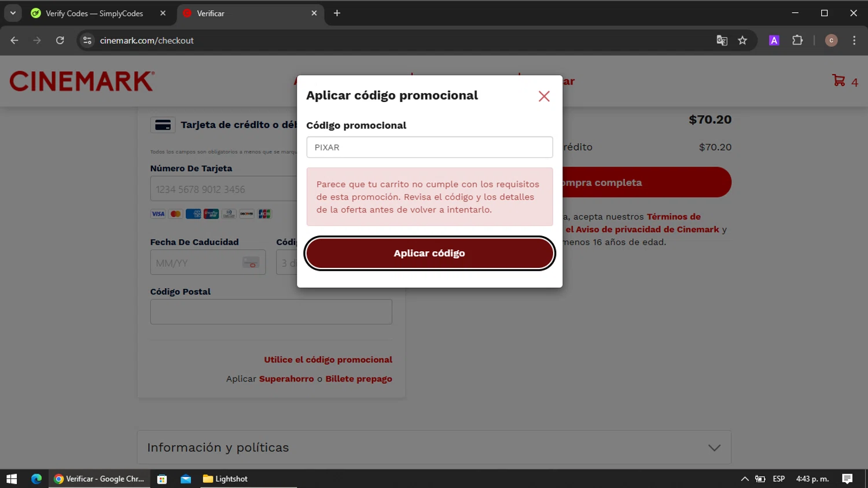This screenshot has width=868, height=488.
Task: Close the Verificar tab
Action: coord(314,13)
